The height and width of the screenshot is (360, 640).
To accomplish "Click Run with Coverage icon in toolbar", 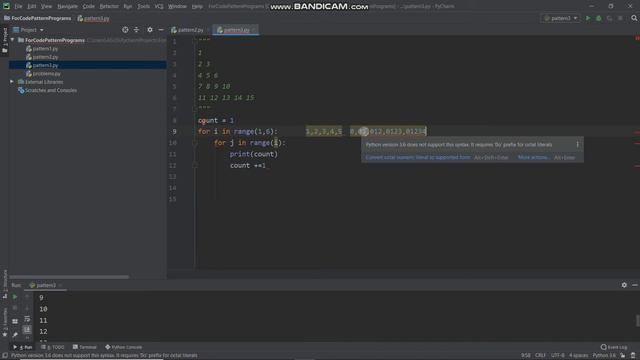I will (609, 18).
